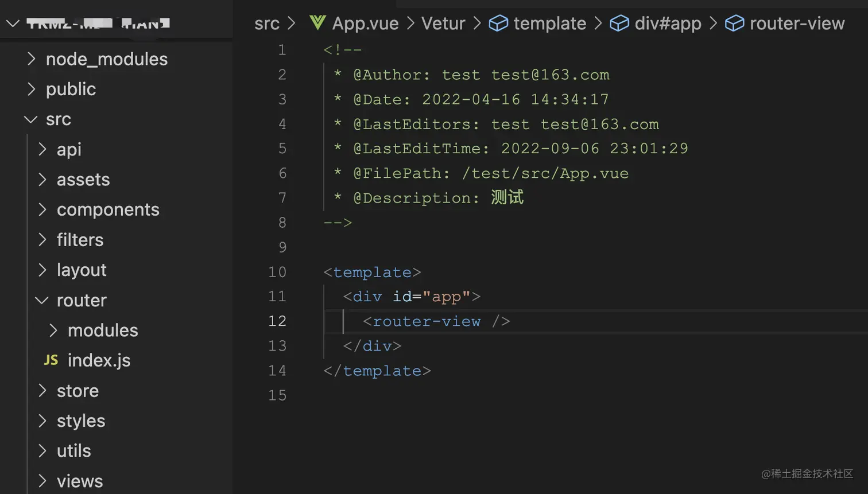The height and width of the screenshot is (494, 868).
Task: Click the App.vue breadcrumb item
Action: (x=365, y=24)
